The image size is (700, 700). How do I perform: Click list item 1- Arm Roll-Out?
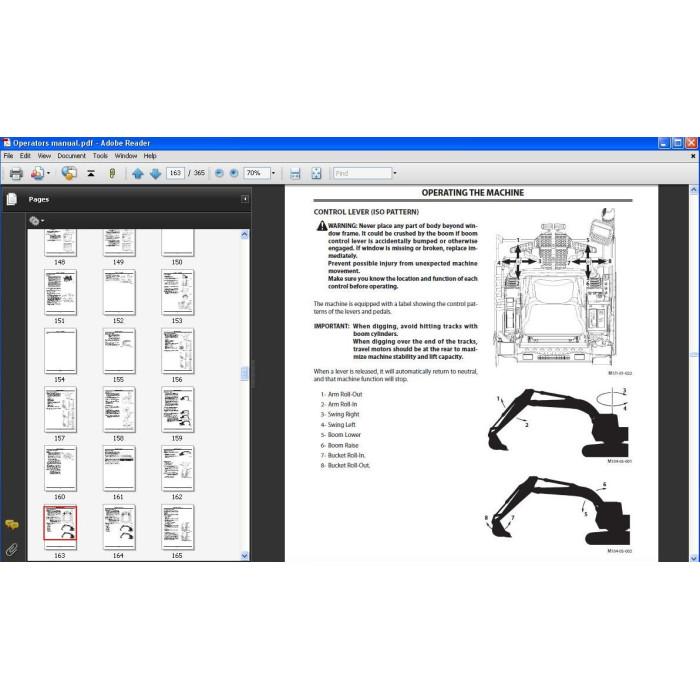[342, 394]
